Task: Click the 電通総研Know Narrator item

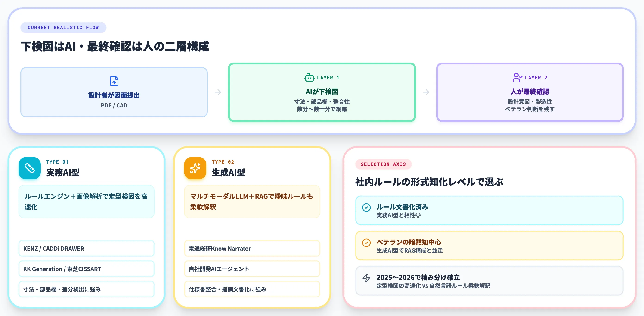Action: (252, 248)
